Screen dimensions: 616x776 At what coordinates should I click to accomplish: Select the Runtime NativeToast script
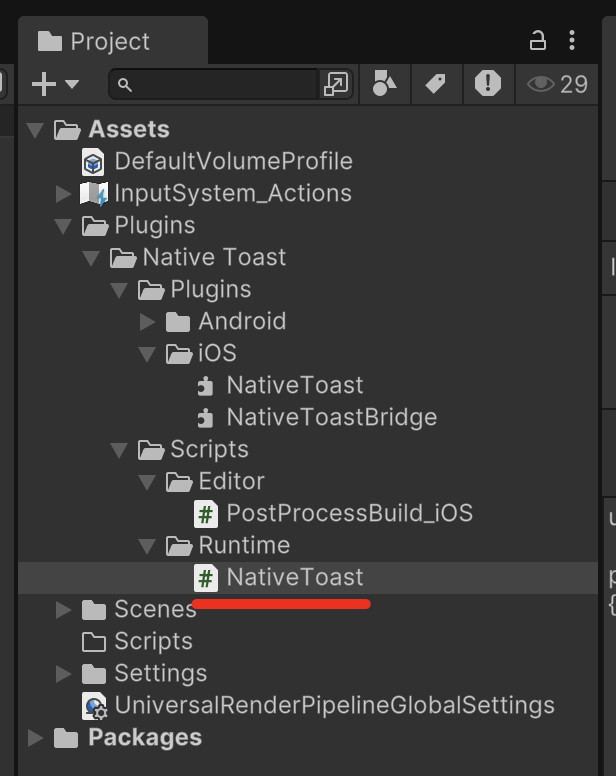point(279,578)
